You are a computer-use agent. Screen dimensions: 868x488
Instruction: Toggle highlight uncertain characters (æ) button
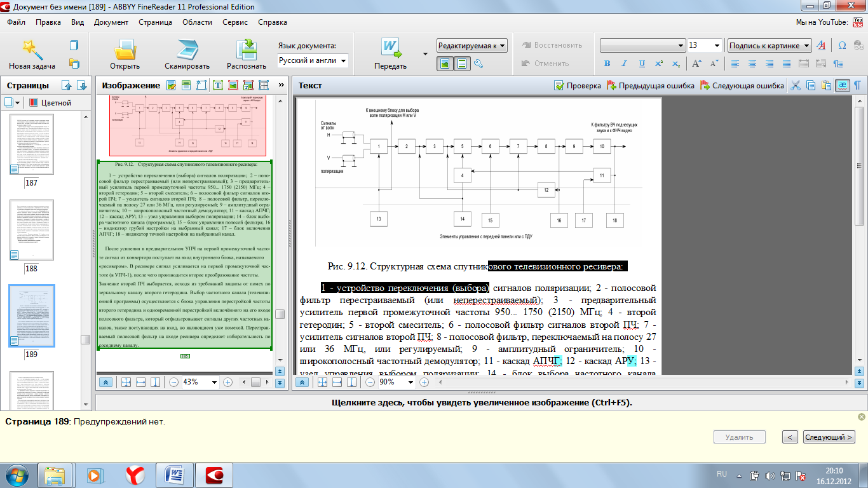(842, 85)
